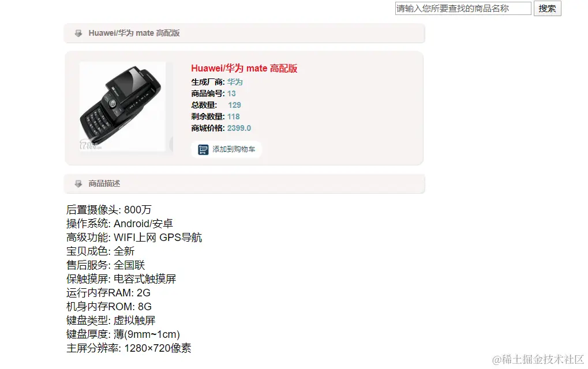Click arrow icon beside 商品描述 header

coord(78,183)
